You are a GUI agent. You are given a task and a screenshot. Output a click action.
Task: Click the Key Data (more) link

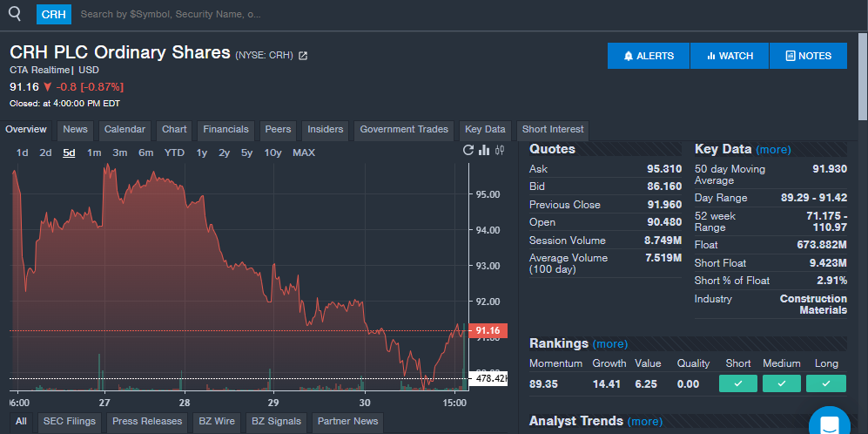pyautogui.click(x=773, y=150)
